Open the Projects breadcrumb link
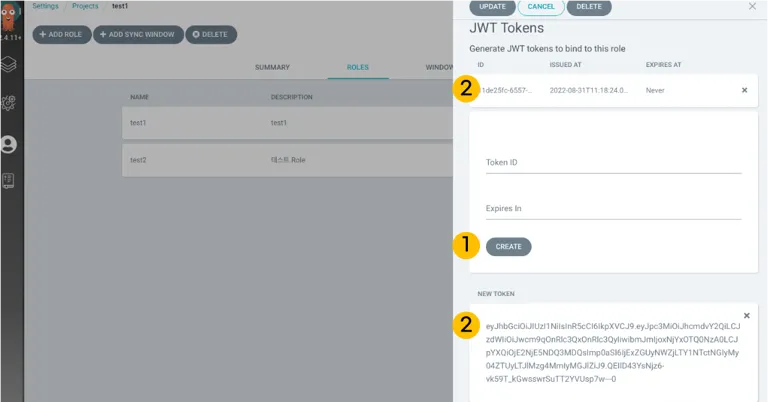Screen dimensions: 768x402 pyautogui.click(x=85, y=6)
